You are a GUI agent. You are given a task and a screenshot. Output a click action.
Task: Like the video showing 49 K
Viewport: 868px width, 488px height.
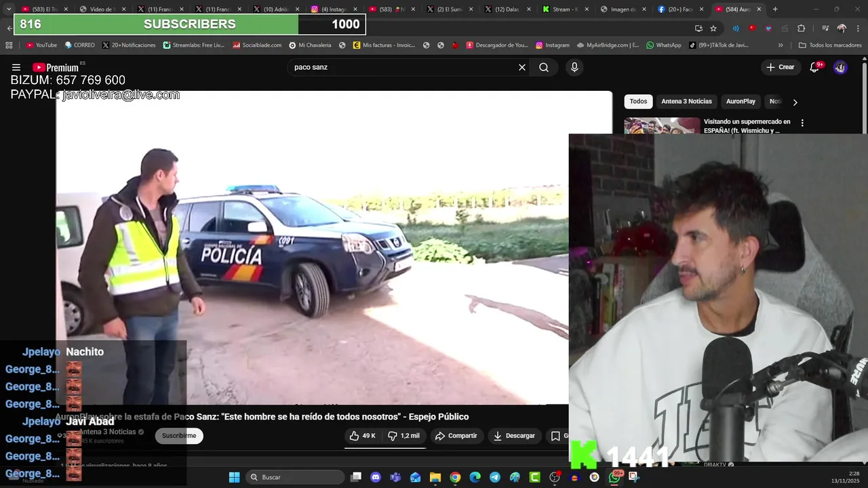tap(362, 436)
